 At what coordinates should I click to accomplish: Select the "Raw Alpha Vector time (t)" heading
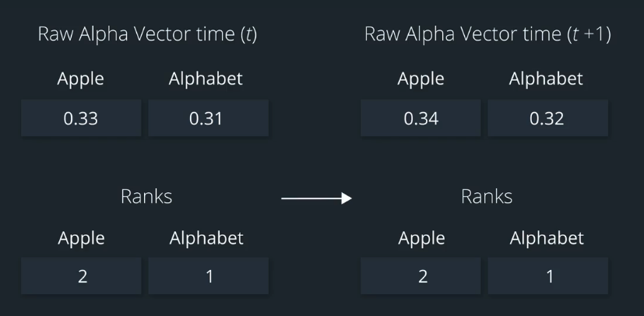[x=147, y=35]
